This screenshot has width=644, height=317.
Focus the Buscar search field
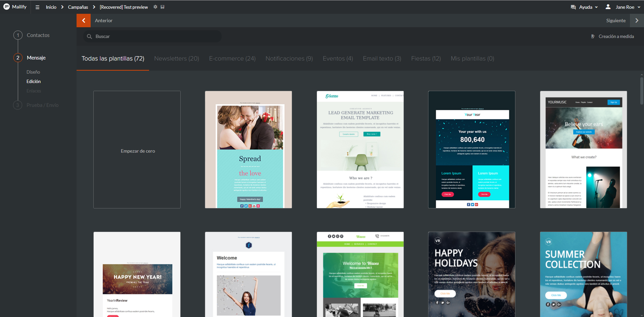[x=152, y=36]
